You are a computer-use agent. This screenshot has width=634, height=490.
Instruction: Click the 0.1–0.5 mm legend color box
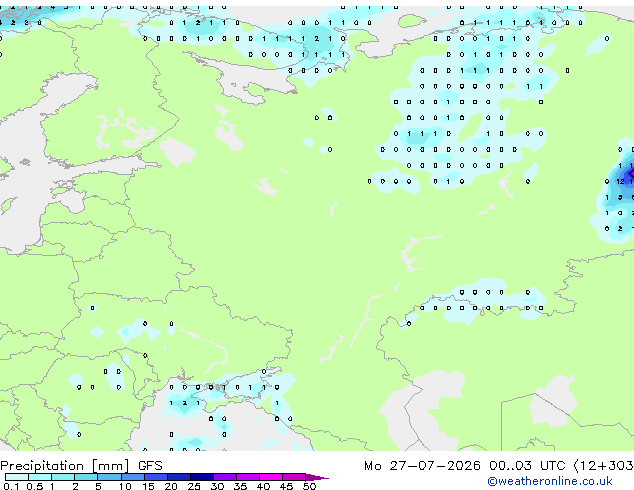pos(17,477)
